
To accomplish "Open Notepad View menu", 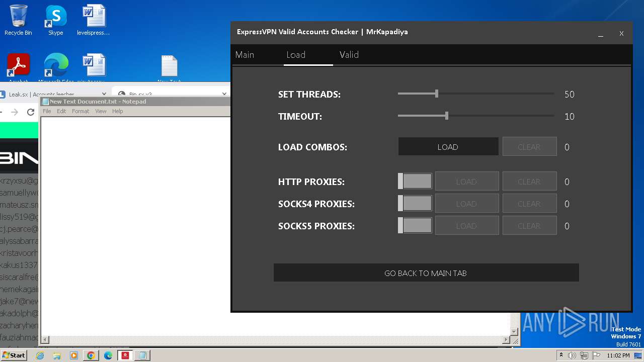I will pos(101,111).
